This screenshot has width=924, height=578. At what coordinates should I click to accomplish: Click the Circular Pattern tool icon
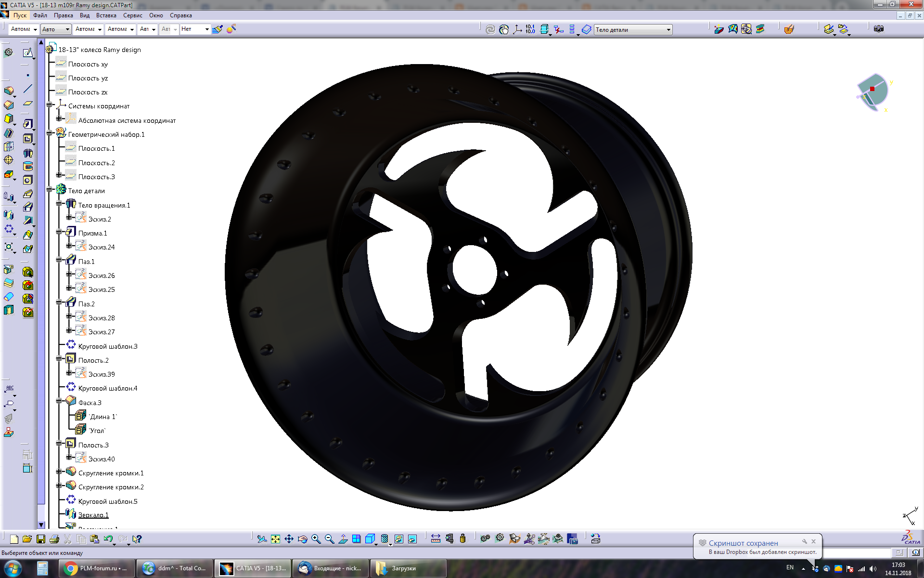click(x=9, y=229)
